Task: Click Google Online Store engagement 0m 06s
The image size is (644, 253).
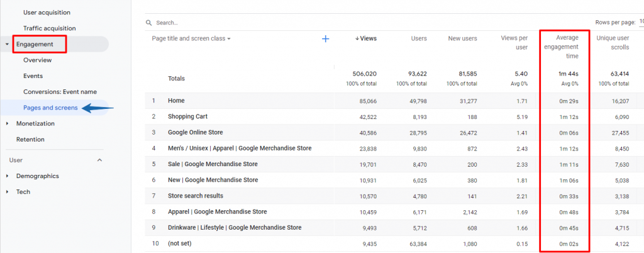Action: click(569, 133)
